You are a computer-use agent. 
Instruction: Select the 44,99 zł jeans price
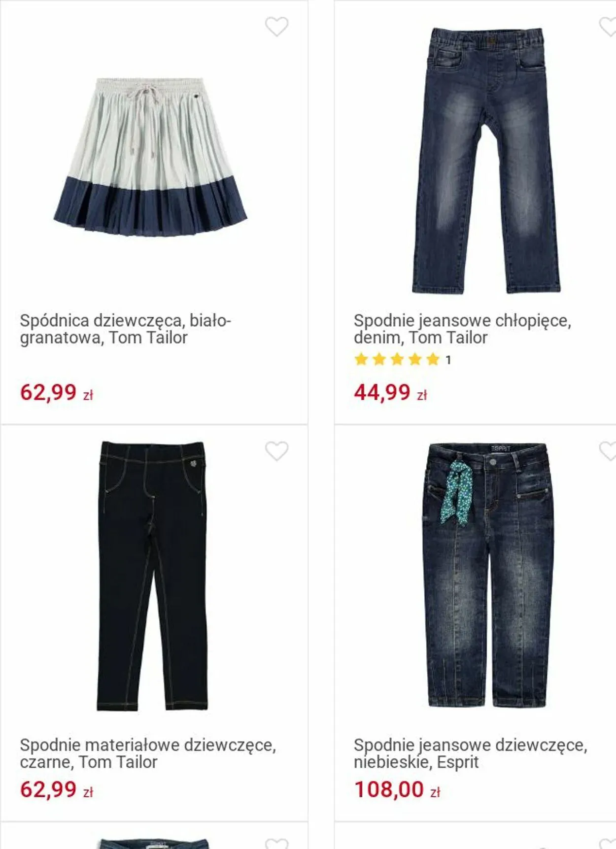click(x=391, y=393)
